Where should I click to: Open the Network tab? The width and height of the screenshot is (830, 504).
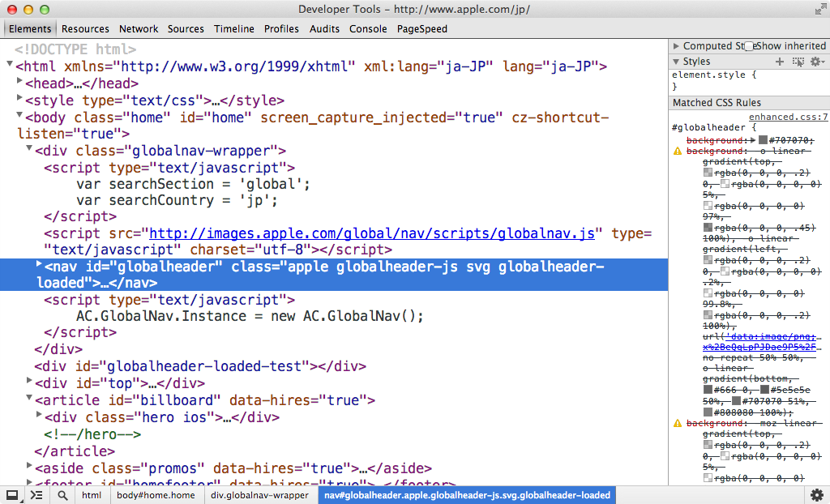click(139, 28)
